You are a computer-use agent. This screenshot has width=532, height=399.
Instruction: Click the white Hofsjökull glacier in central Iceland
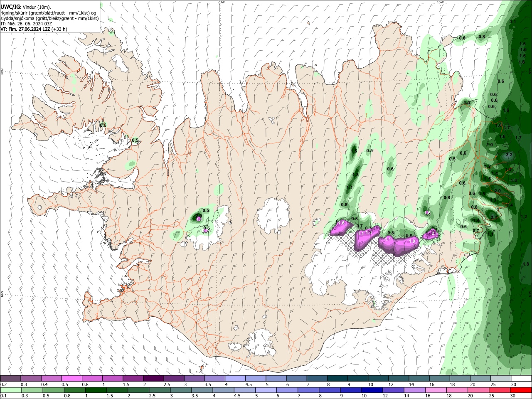point(273,215)
